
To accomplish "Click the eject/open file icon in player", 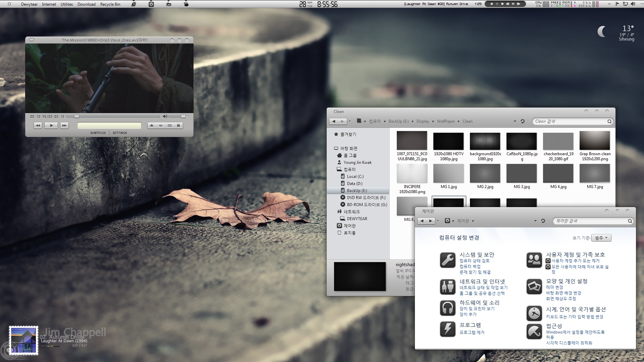I will [x=152, y=125].
